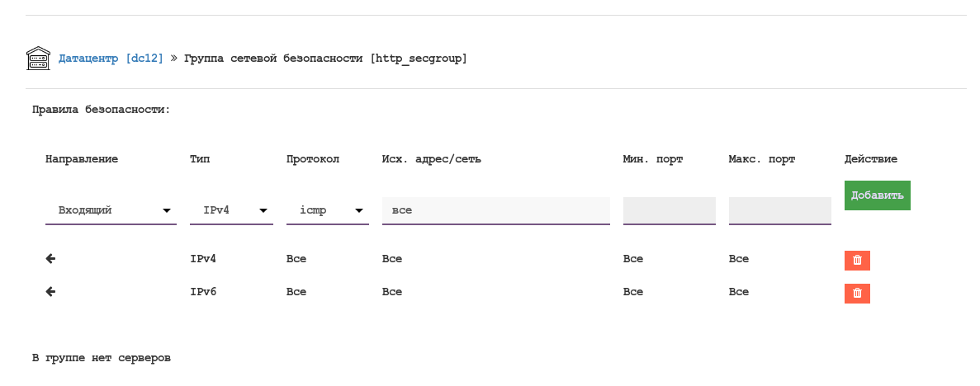Click the incoming arrow icon of IPv6 rule
This screenshot has width=980, height=386.
(x=50, y=292)
